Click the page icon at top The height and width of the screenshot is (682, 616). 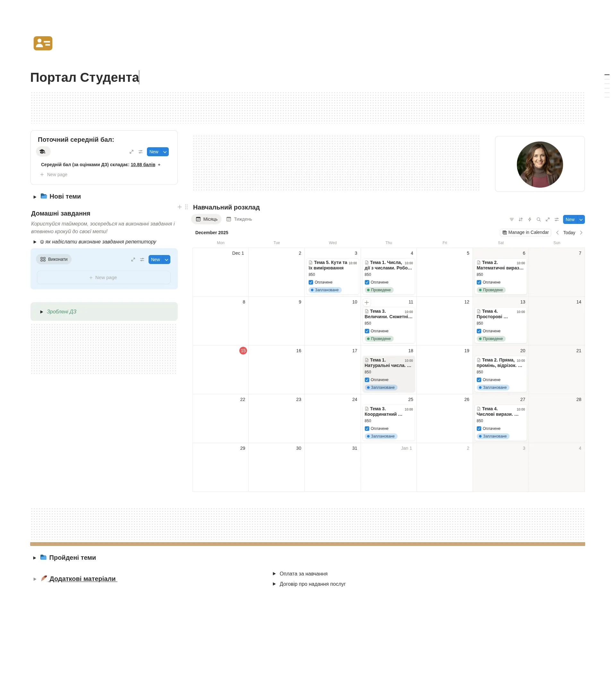pos(43,43)
